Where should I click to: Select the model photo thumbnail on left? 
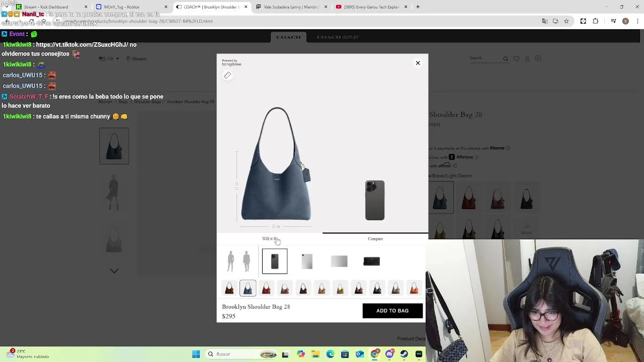pyautogui.click(x=114, y=192)
